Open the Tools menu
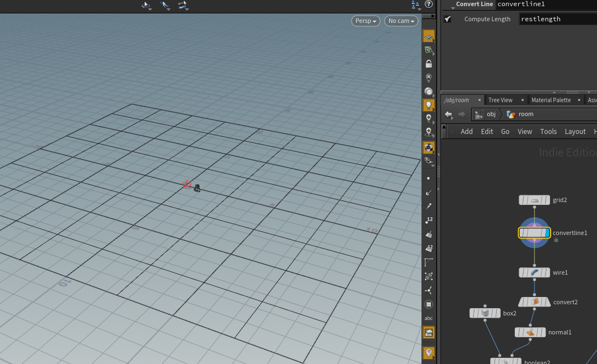This screenshot has width=597, height=364. coord(548,132)
